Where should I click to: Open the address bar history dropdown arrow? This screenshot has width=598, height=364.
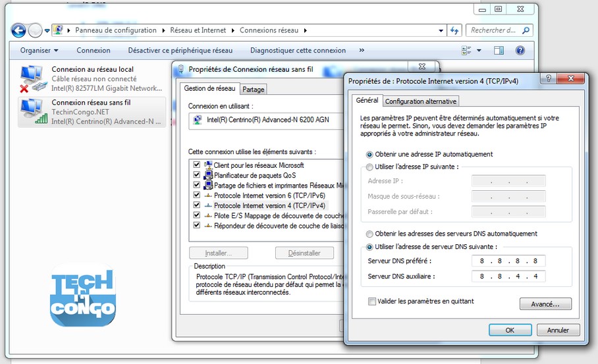(x=441, y=30)
